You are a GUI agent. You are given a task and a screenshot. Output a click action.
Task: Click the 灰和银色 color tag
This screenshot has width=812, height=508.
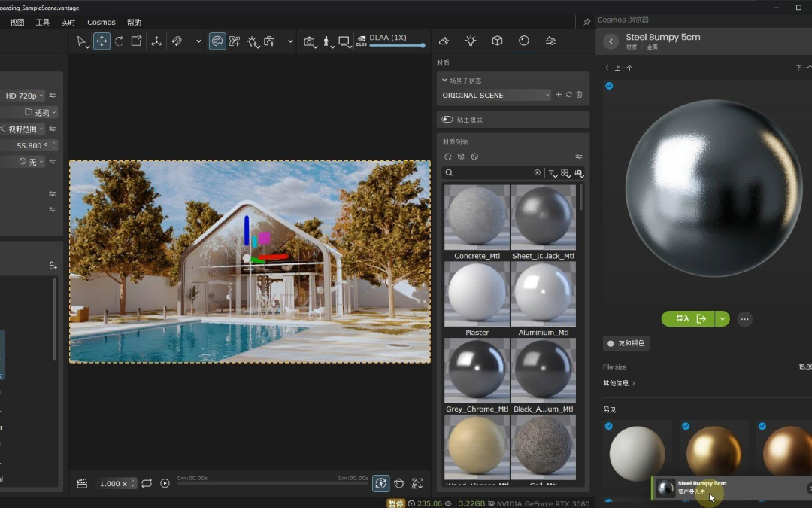[x=626, y=343]
